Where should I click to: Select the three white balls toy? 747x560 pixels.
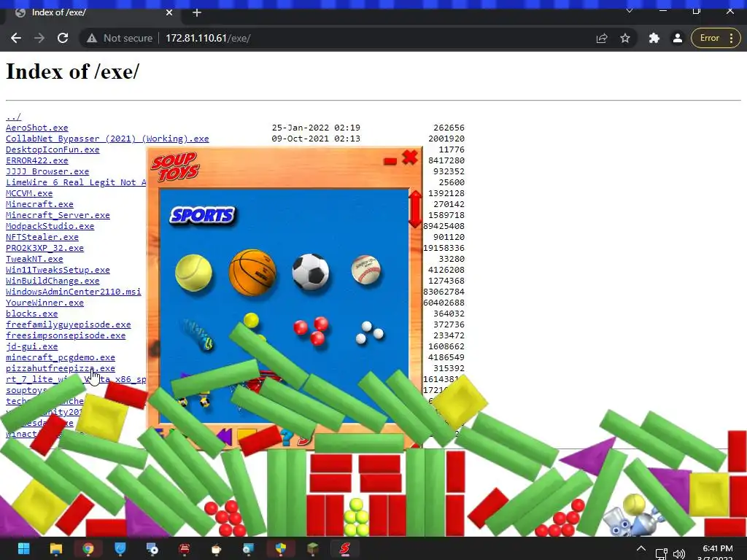click(x=370, y=332)
